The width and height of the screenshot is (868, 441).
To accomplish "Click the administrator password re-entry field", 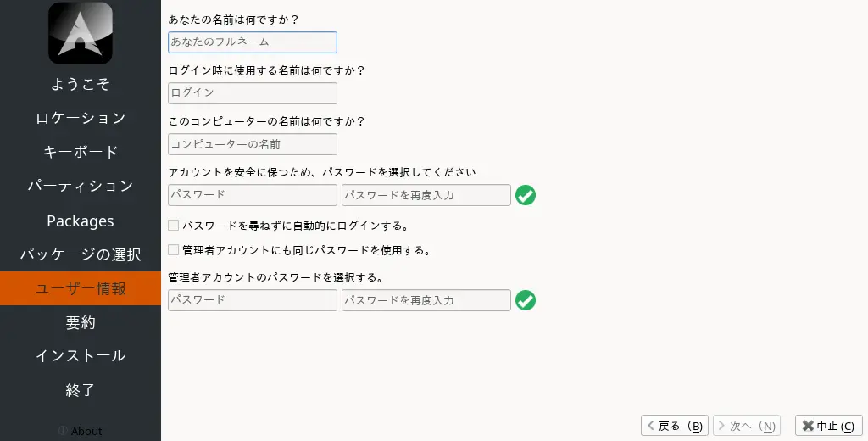I will coord(426,300).
